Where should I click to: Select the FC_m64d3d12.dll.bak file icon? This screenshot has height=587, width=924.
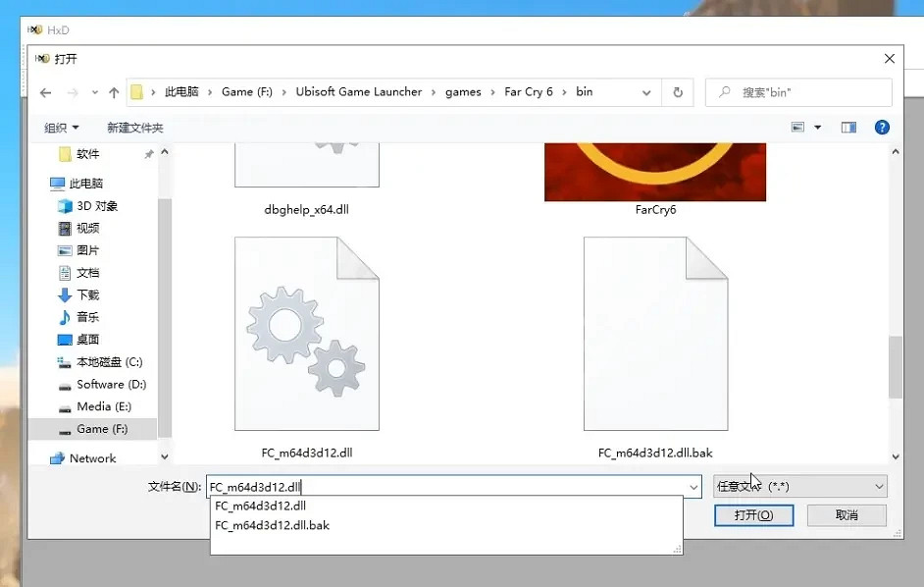click(x=655, y=334)
